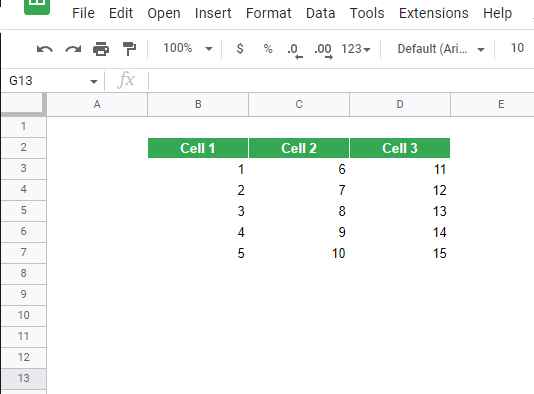
Task: Select the cell containing 14
Action: pos(400,232)
